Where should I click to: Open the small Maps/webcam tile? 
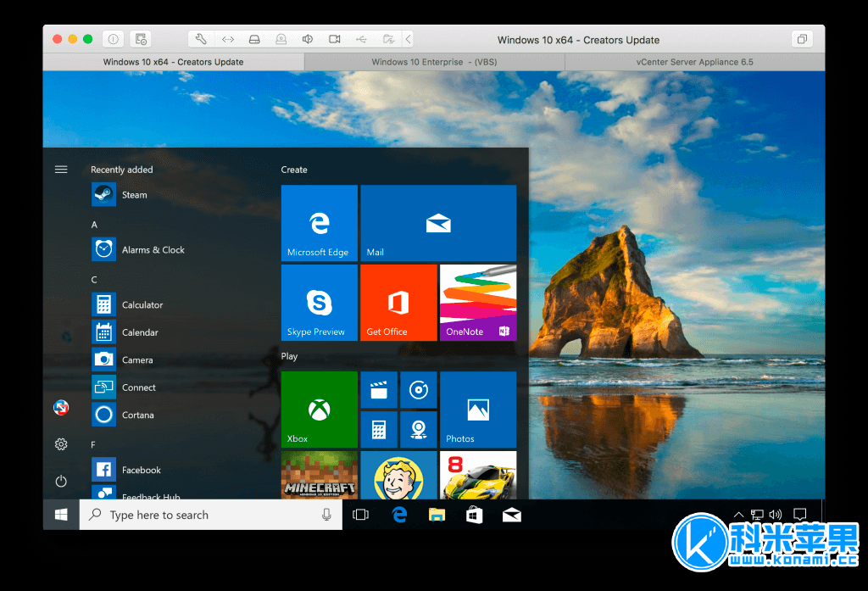[419, 429]
